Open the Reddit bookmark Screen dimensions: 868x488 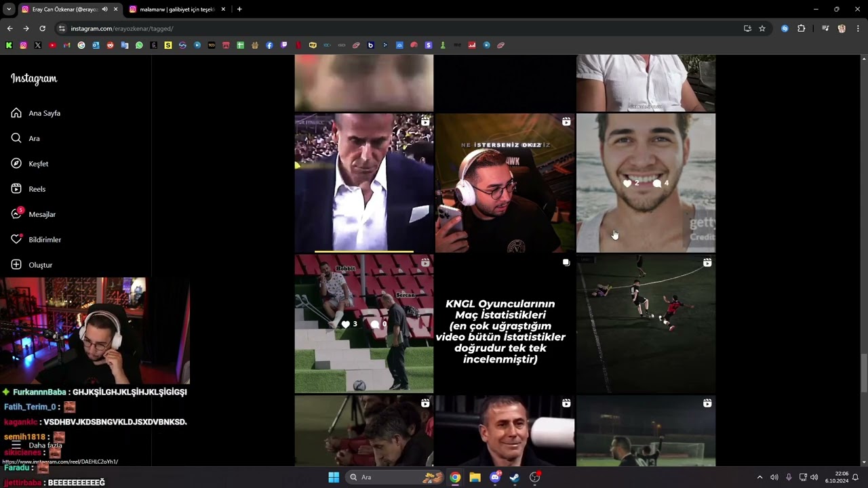click(x=110, y=45)
